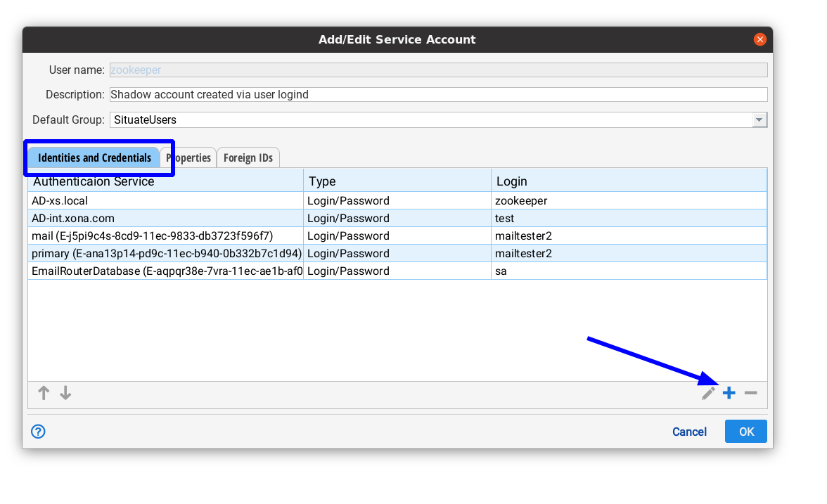
Task: Select the AD-int.xona.com row
Action: 165,219
